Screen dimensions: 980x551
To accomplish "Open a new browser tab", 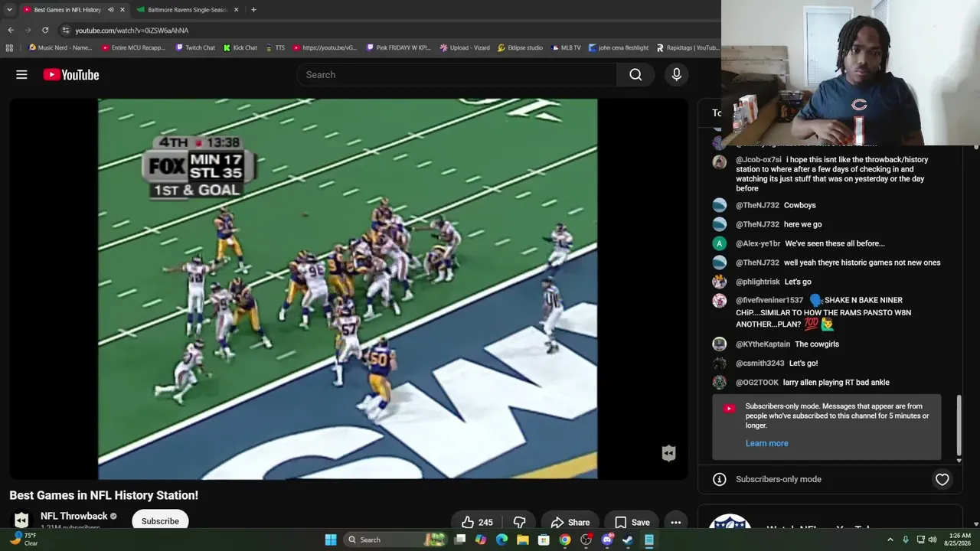I will pos(253,10).
